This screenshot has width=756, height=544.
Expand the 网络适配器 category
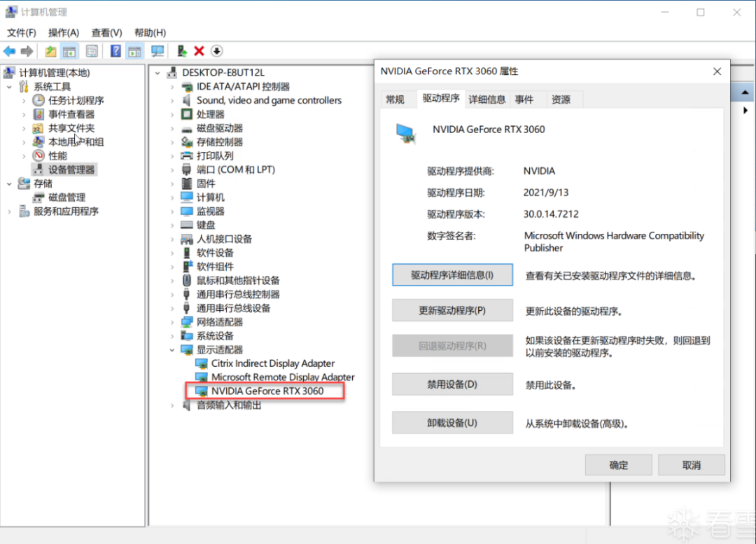pos(172,322)
